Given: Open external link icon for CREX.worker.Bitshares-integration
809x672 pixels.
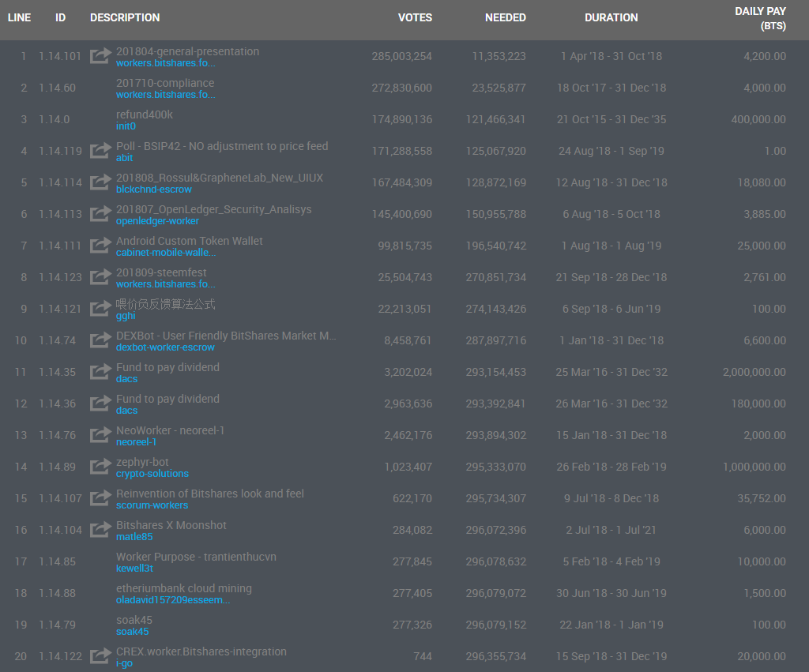Looking at the screenshot, I should pos(100,655).
